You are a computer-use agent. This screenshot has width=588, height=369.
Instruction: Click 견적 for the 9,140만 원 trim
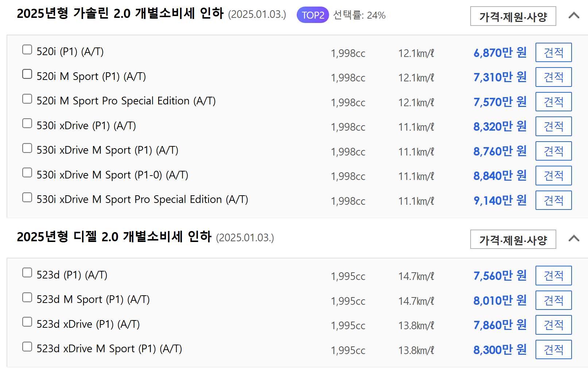tap(553, 200)
